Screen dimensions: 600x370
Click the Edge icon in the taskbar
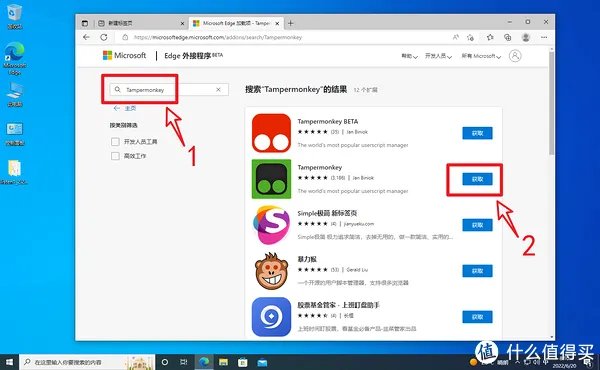point(204,362)
